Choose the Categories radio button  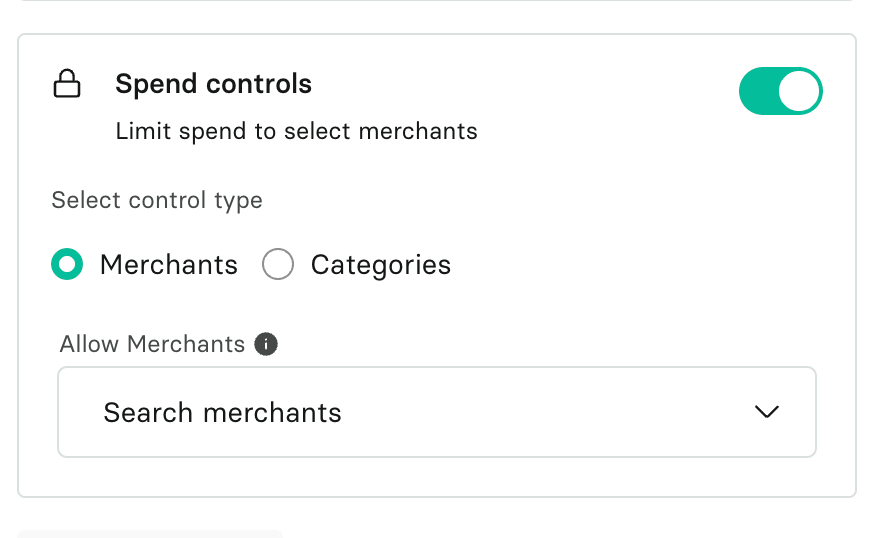[x=278, y=265]
